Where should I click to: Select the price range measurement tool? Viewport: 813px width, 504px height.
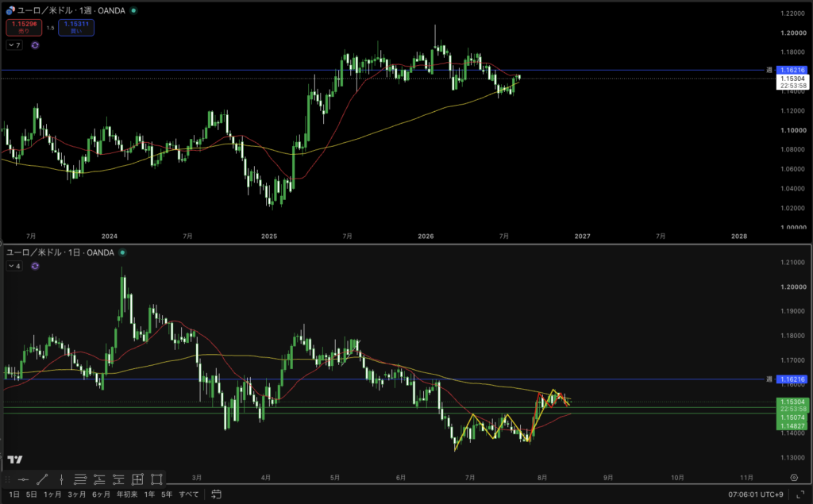pyautogui.click(x=137, y=479)
